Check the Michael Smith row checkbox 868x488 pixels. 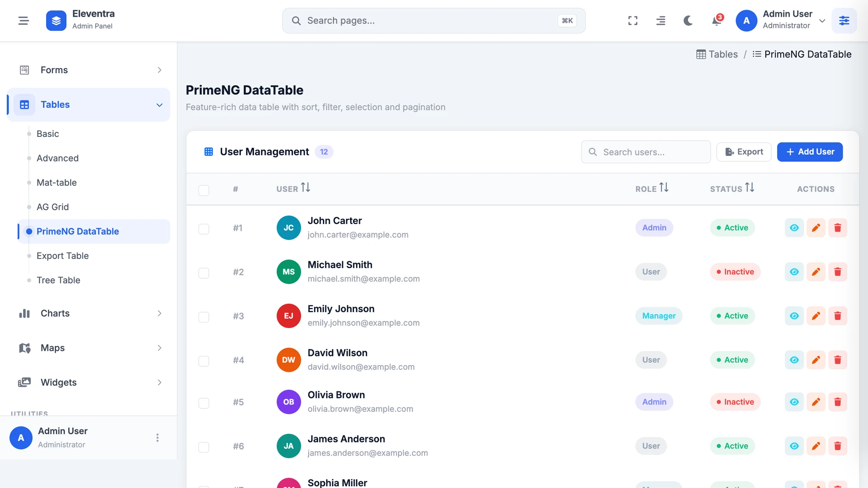coord(204,273)
